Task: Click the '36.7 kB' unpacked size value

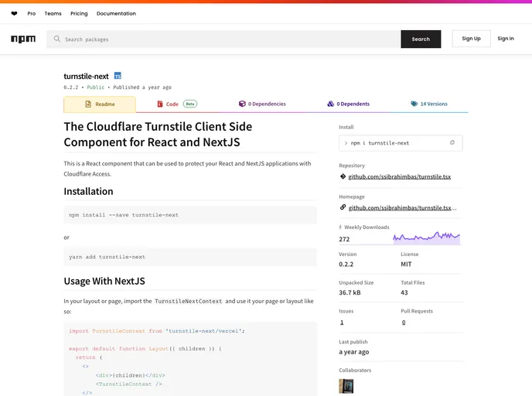Action: point(350,292)
